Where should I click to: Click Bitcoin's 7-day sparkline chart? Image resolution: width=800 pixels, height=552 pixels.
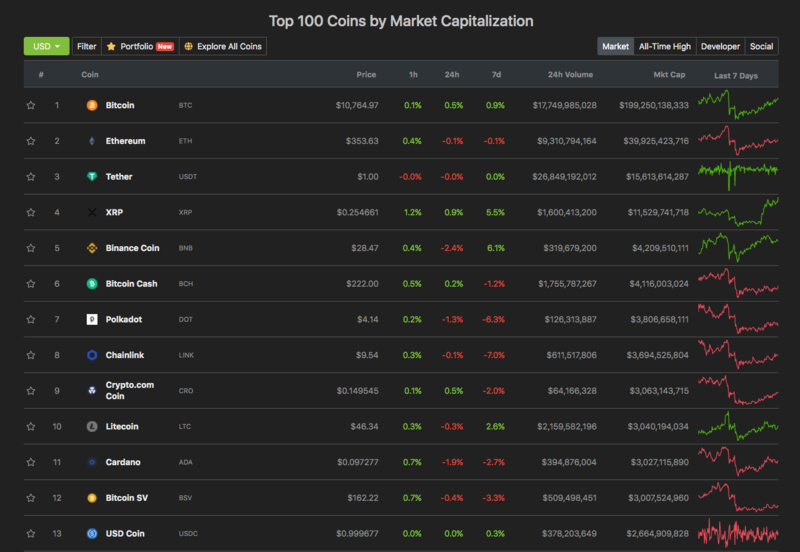click(x=738, y=105)
